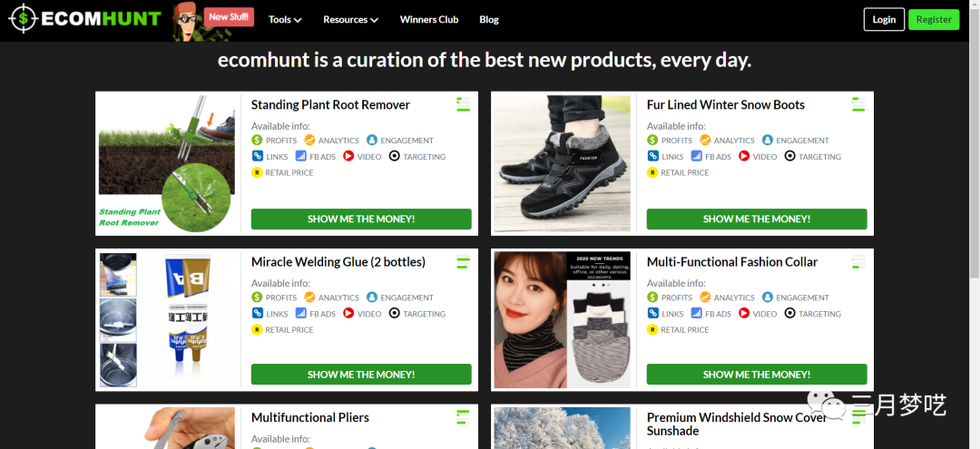
Task: Click the Links icon under Multi-Functional Fashion Collar
Action: tap(652, 314)
